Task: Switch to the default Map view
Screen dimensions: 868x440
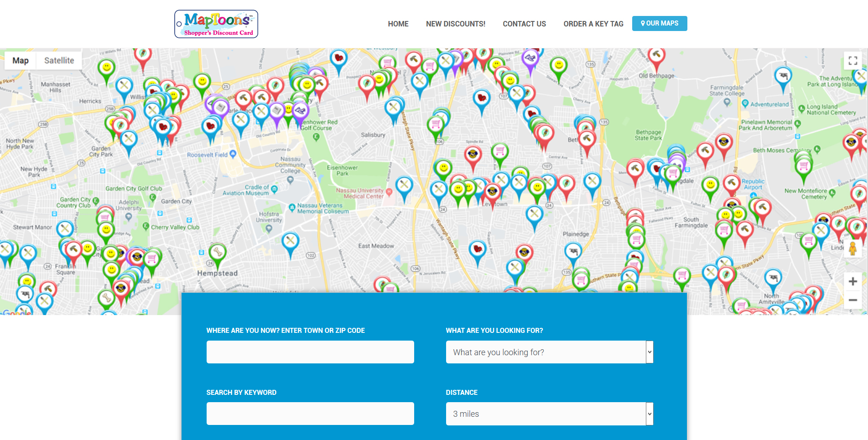Action: click(x=21, y=61)
